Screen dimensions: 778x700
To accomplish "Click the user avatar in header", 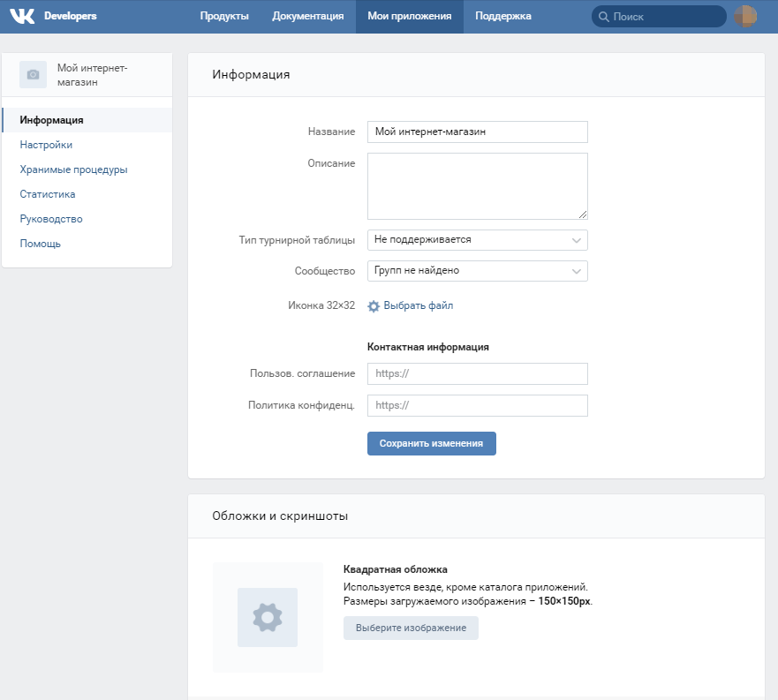I will click(x=746, y=16).
